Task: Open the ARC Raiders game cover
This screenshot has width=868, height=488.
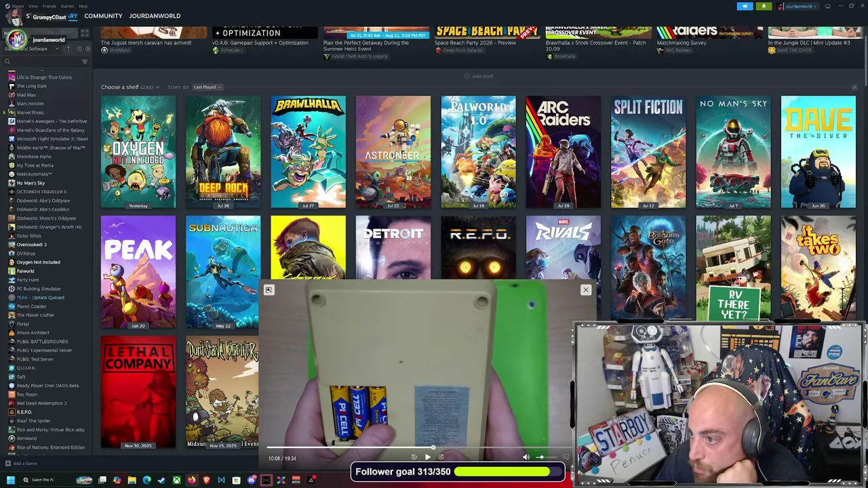Action: click(x=563, y=152)
